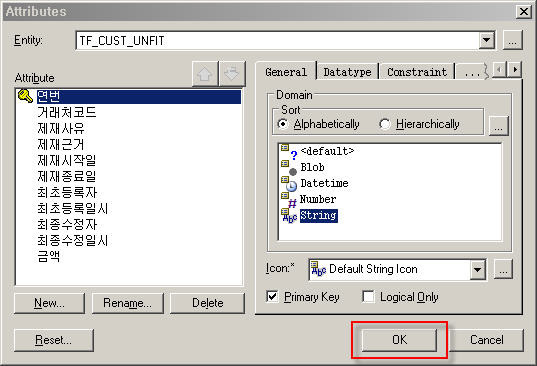Screen dimensions: 537x366
Task: Uncheck the Primary Key checkbox
Action: (272, 296)
